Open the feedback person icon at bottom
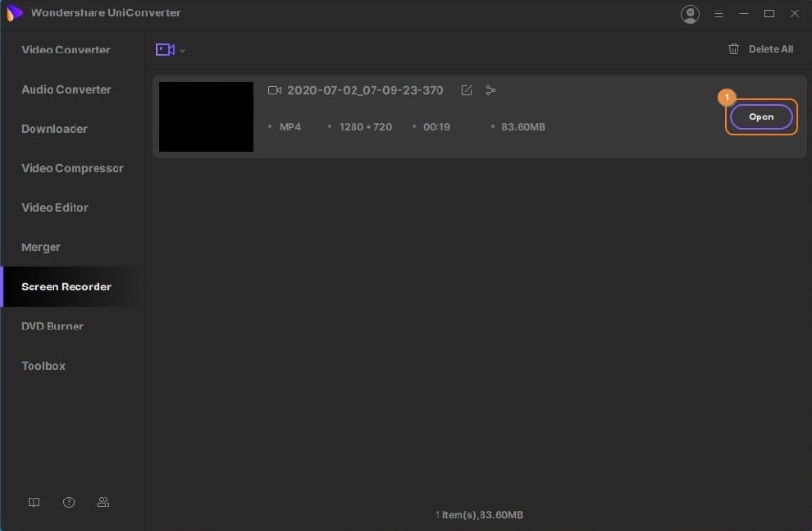 (x=103, y=502)
